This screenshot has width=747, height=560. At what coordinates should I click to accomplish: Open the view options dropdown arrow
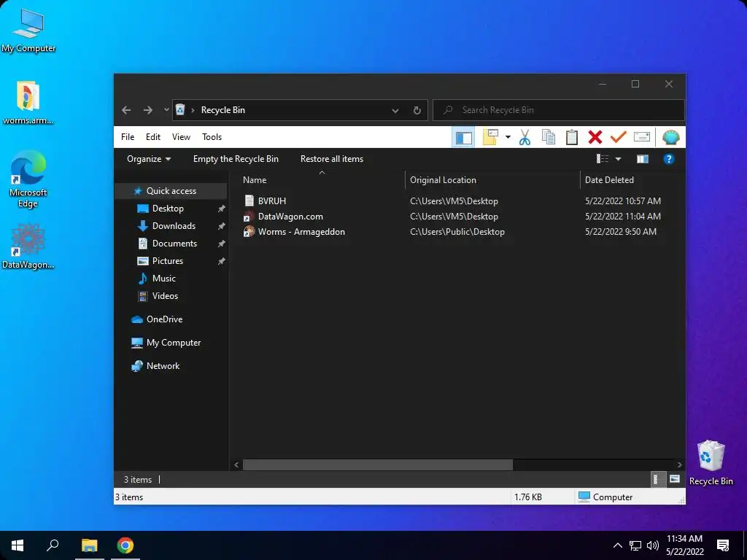pos(619,158)
